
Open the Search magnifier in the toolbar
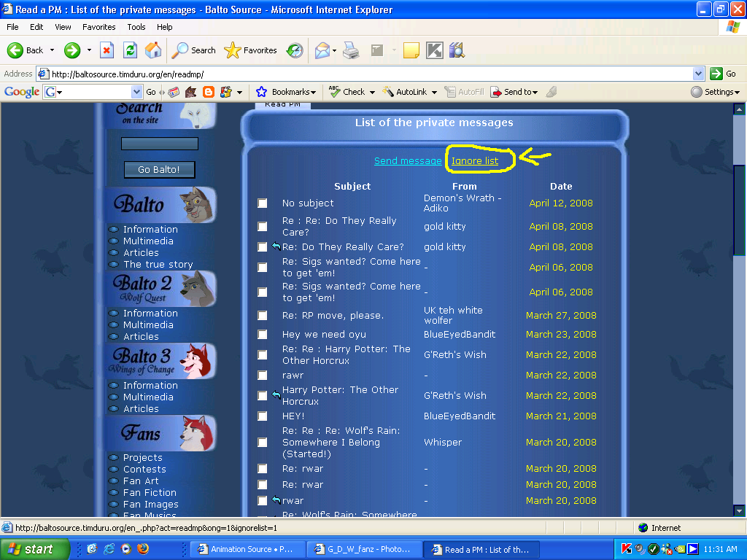pos(179,50)
